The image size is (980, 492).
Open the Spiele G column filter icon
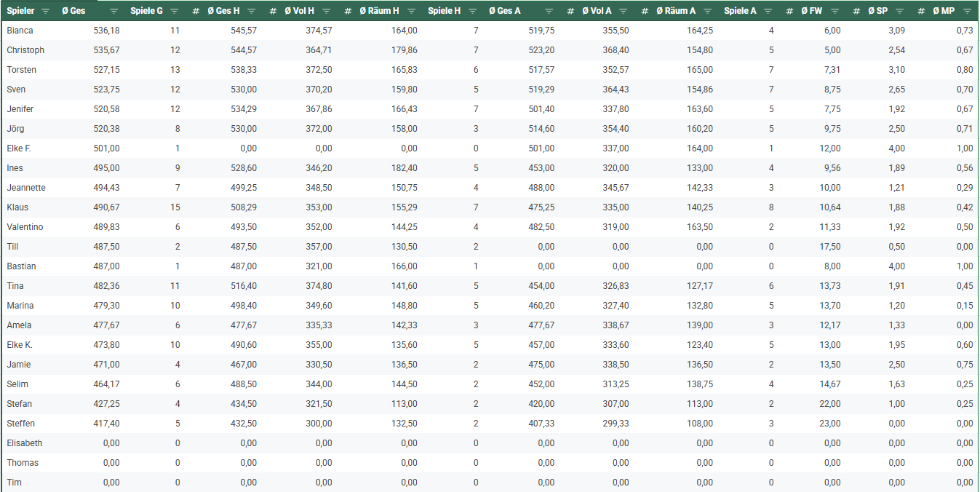click(x=175, y=12)
